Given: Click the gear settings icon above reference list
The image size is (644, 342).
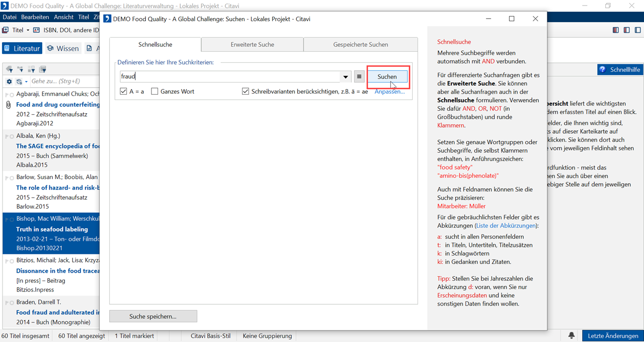Looking at the screenshot, I should point(9,81).
